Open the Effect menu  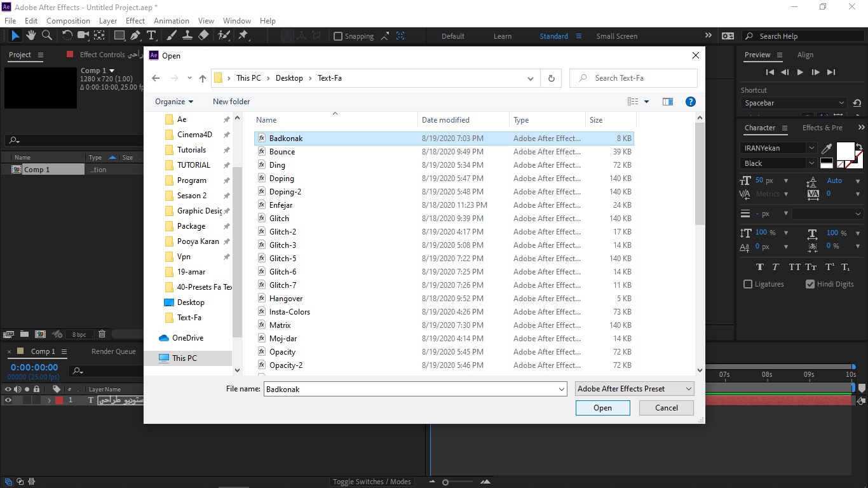pyautogui.click(x=135, y=21)
